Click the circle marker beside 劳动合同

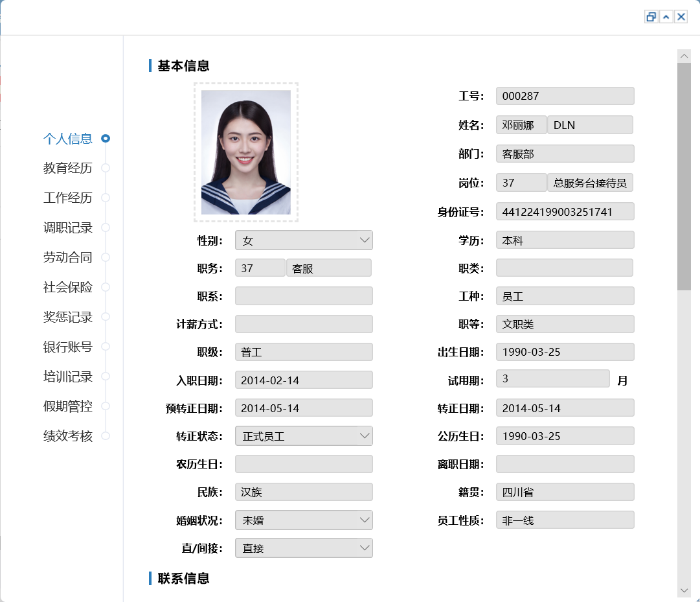coord(106,257)
